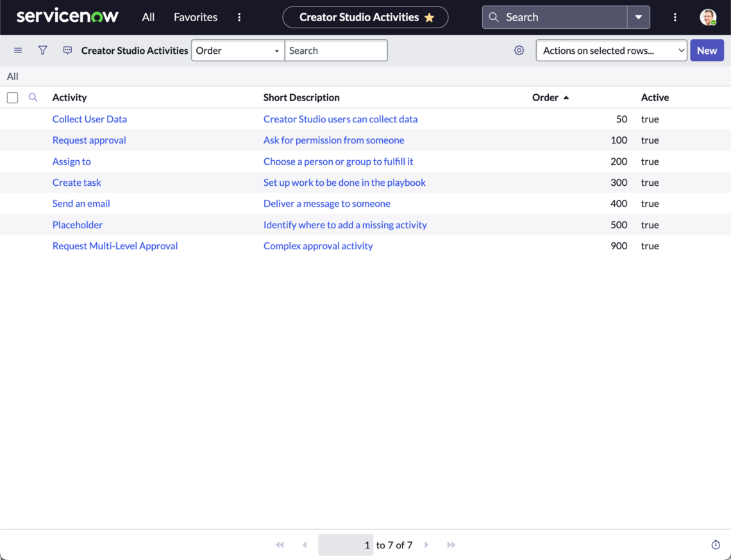The height and width of the screenshot is (560, 731).
Task: Click the Order ascending sort arrow
Action: (566, 98)
